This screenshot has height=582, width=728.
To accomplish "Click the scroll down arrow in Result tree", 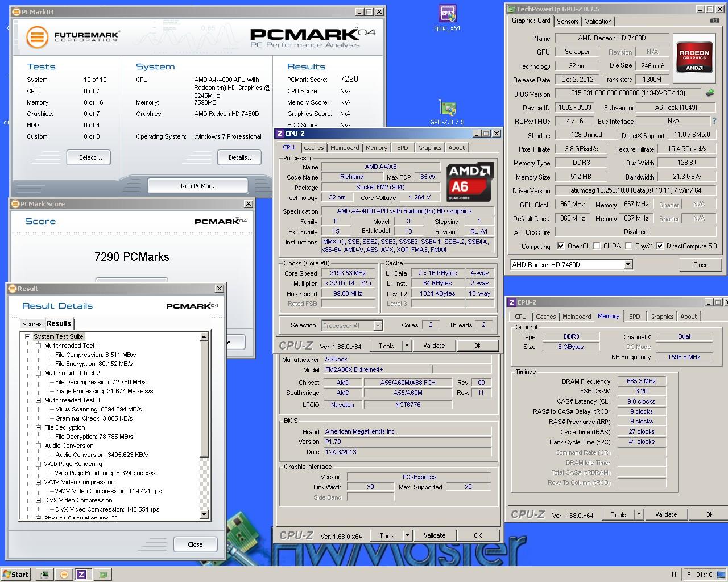I will click(205, 514).
